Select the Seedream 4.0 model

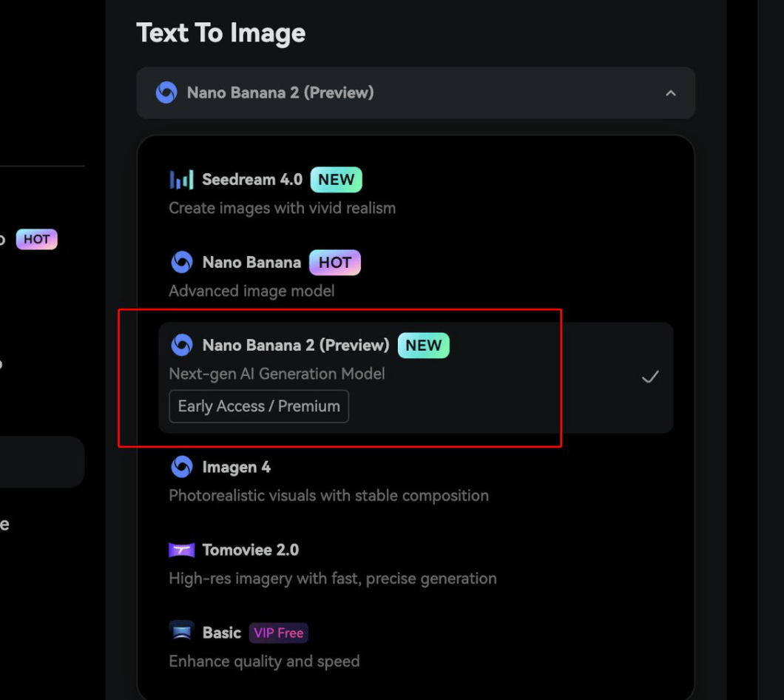416,194
